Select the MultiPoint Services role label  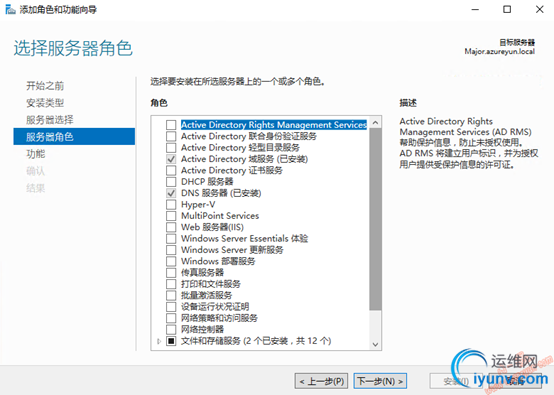[x=220, y=216]
